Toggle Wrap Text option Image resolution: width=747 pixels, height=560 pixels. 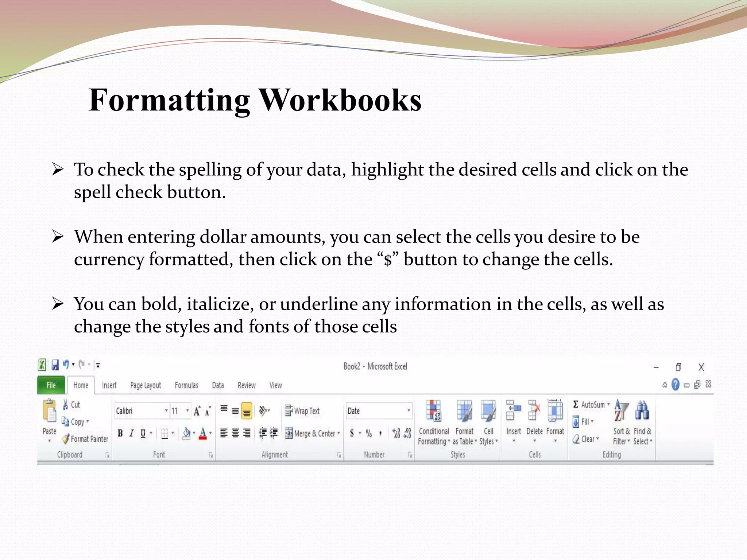coord(302,411)
